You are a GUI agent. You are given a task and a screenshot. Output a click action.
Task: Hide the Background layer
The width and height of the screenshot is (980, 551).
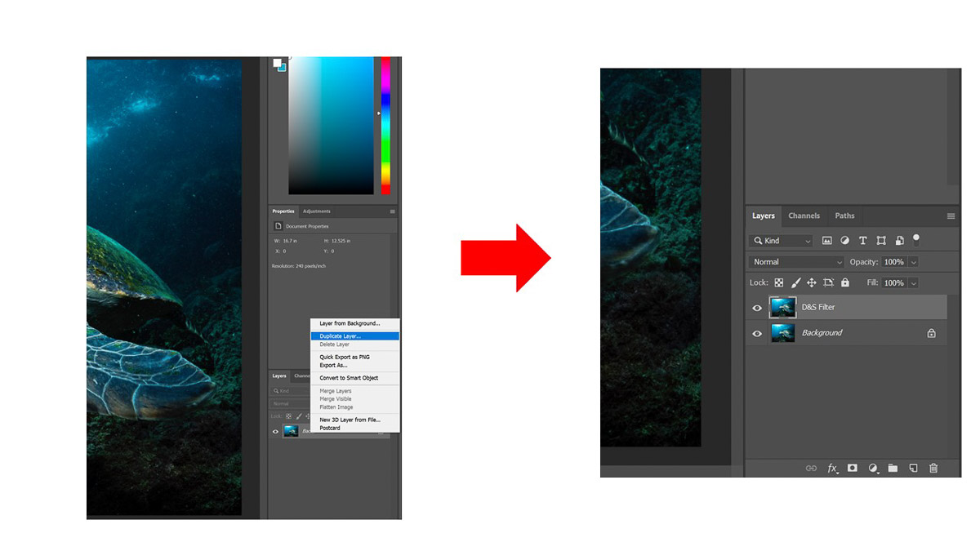pos(757,332)
